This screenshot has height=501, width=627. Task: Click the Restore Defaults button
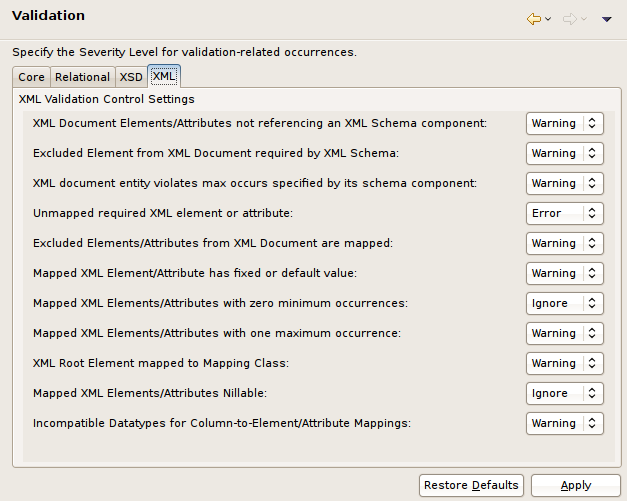point(471,485)
